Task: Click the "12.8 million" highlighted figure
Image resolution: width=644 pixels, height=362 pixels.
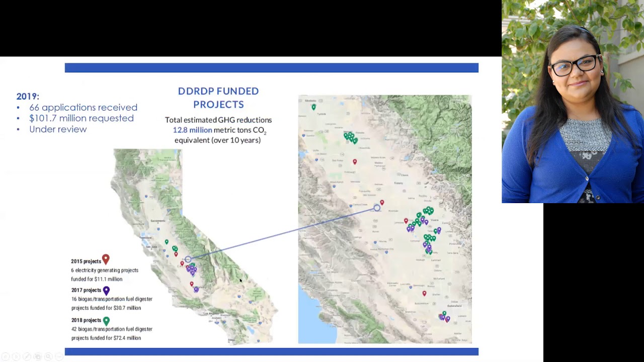Action: 193,130
